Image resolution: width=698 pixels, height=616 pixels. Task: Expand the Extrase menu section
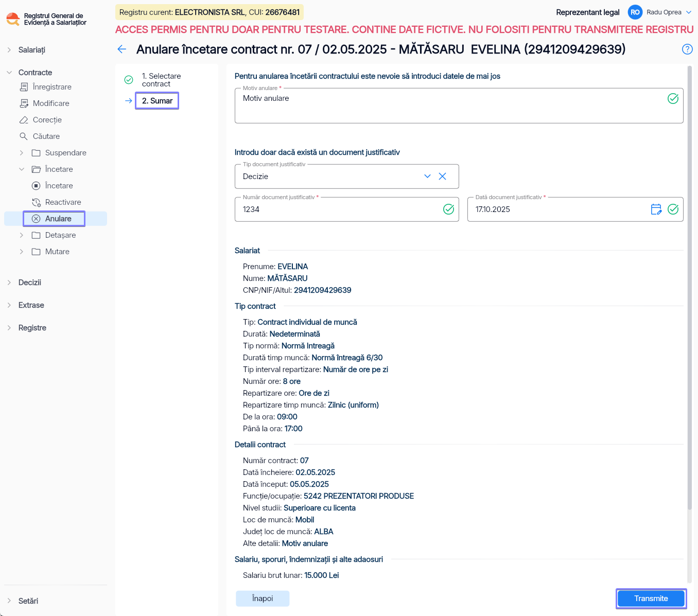(9, 305)
